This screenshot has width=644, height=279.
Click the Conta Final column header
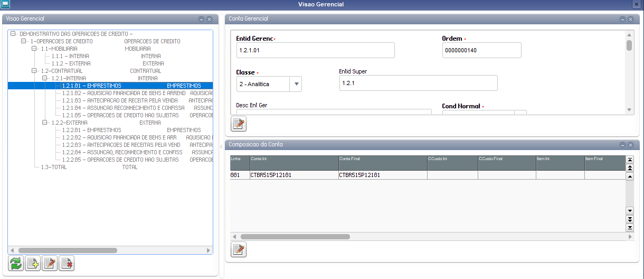(382, 163)
